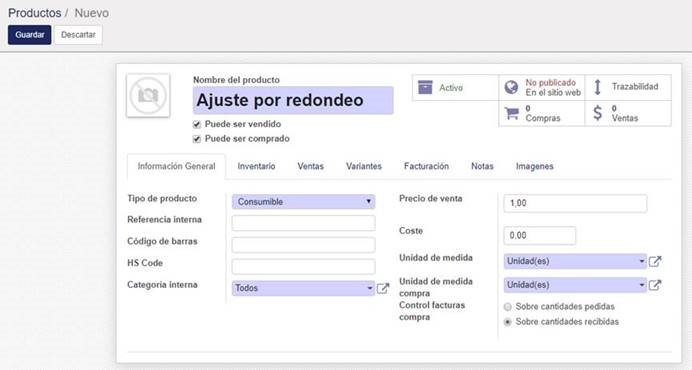
Task: Click the Activo archive box icon
Action: click(x=425, y=87)
